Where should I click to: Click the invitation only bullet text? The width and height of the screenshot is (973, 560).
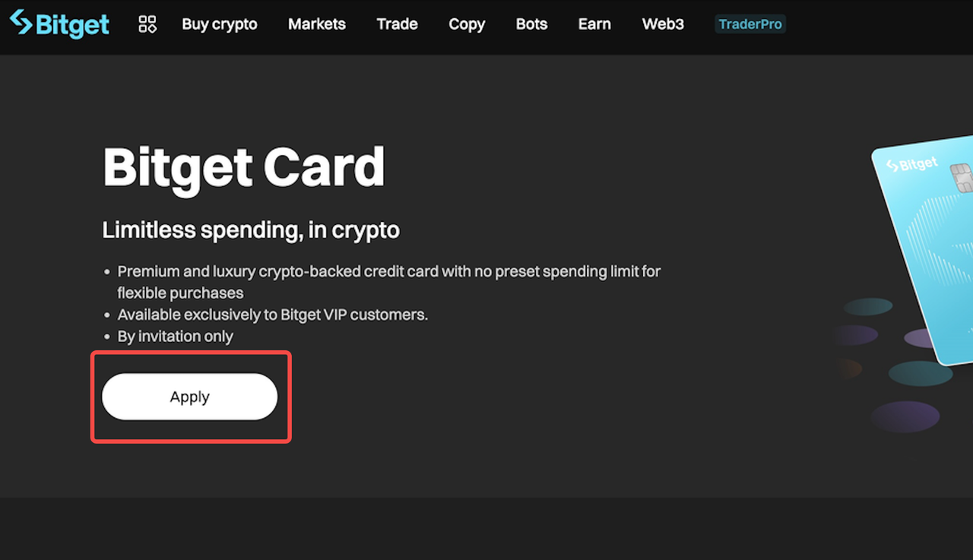pos(175,336)
